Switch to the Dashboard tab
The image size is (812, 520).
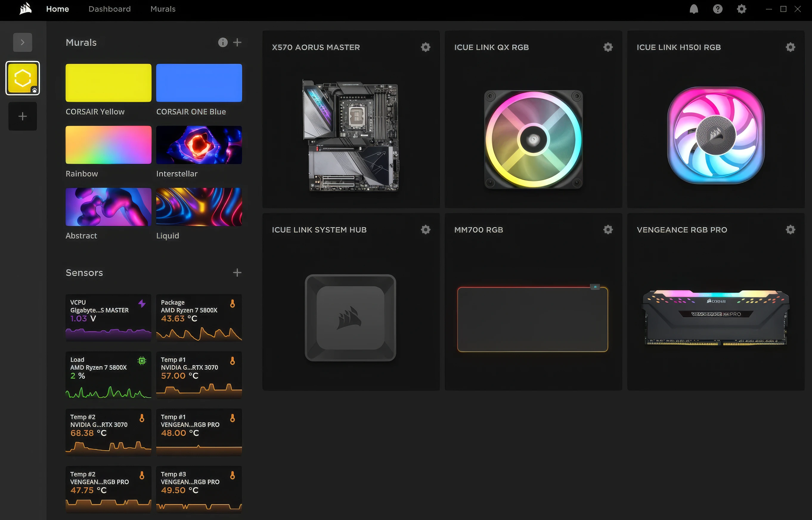(109, 9)
